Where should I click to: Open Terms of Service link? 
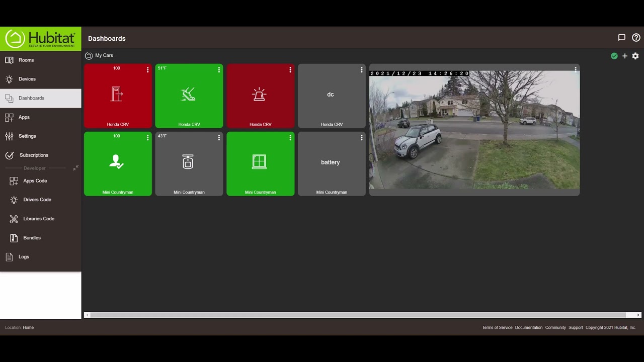tap(497, 328)
